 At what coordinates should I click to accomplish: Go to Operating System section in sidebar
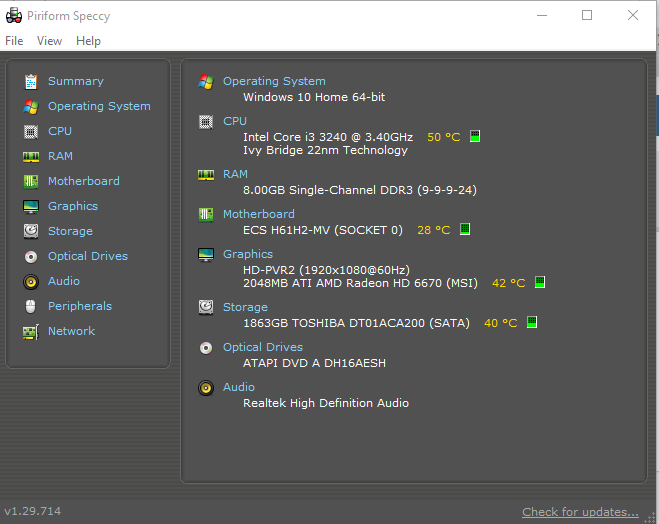tap(99, 106)
